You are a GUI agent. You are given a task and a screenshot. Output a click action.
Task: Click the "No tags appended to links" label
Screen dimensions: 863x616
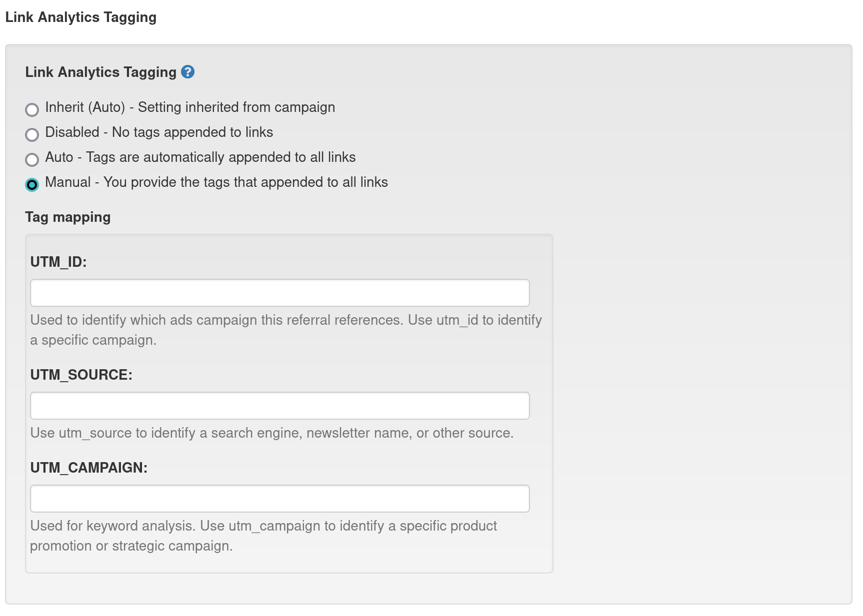[x=192, y=132]
